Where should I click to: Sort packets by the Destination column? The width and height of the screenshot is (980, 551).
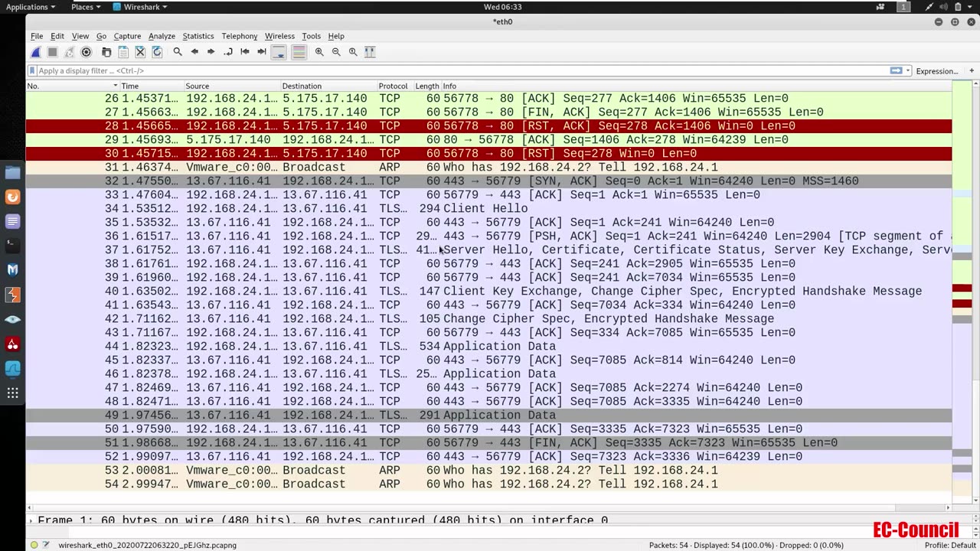(328, 86)
